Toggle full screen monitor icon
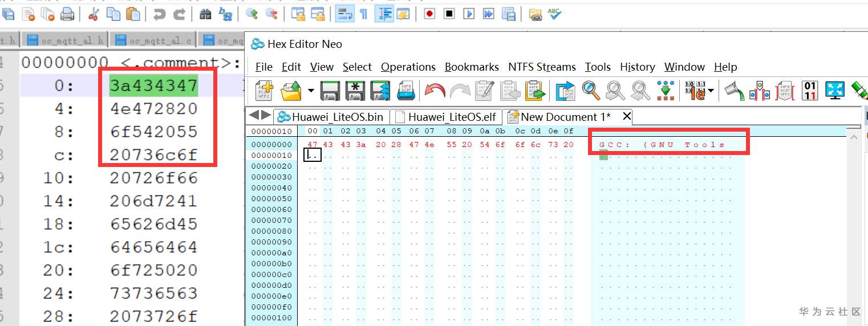This screenshot has height=326, width=868. [835, 90]
